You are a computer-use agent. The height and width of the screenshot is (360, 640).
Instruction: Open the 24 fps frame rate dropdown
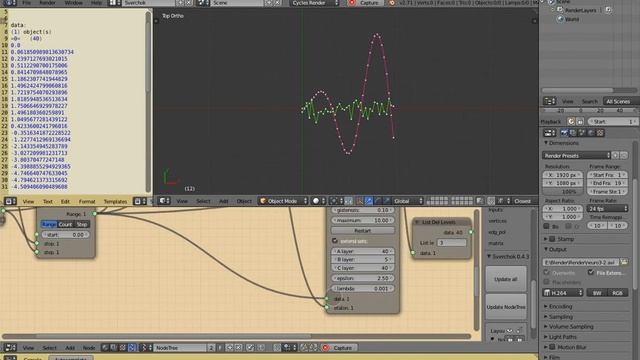(608, 209)
